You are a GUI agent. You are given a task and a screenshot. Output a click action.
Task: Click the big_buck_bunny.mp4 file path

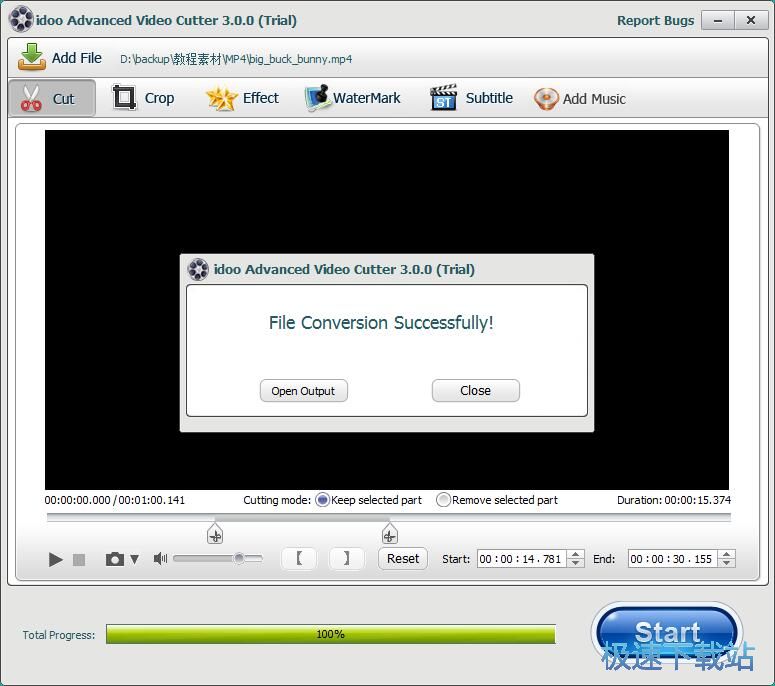coord(236,59)
